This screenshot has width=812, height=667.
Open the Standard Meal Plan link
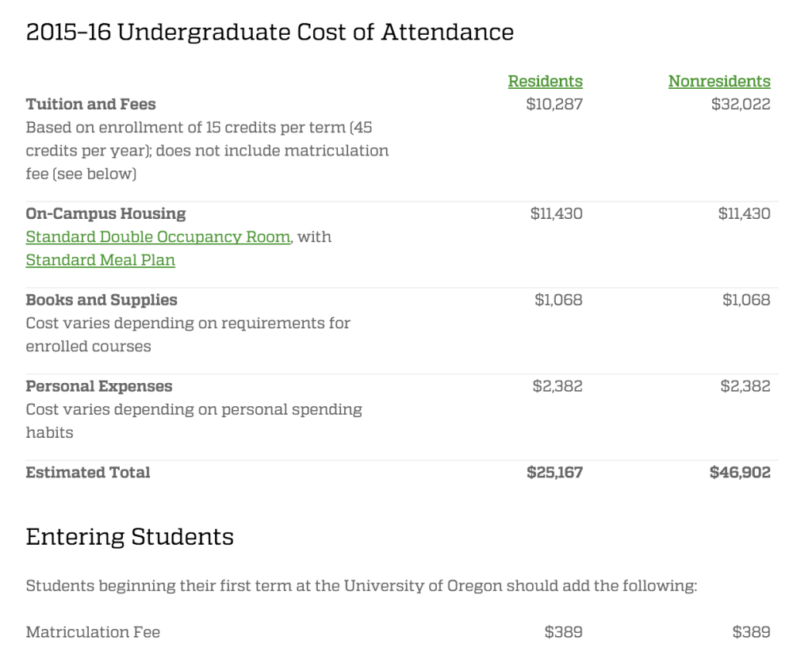coord(101,260)
